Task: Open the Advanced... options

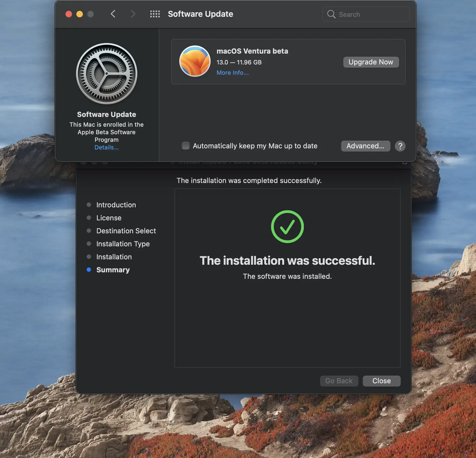Action: point(366,146)
